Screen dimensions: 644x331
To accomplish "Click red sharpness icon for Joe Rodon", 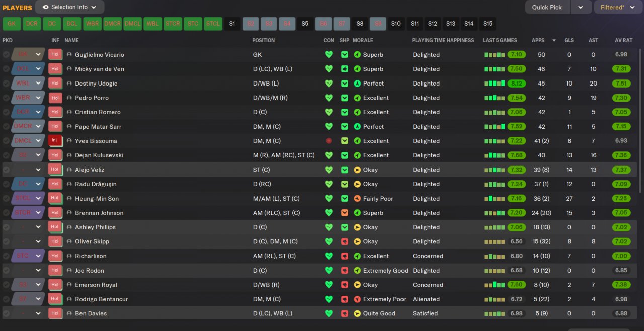I will tap(344, 270).
